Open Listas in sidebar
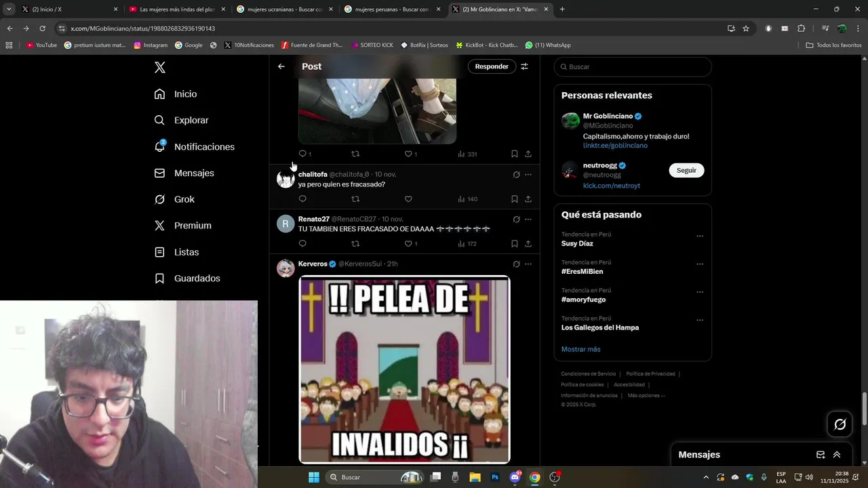868x488 pixels. pos(177,252)
